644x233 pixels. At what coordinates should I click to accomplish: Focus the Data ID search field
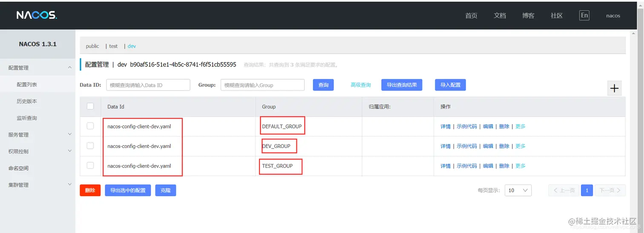click(x=148, y=85)
